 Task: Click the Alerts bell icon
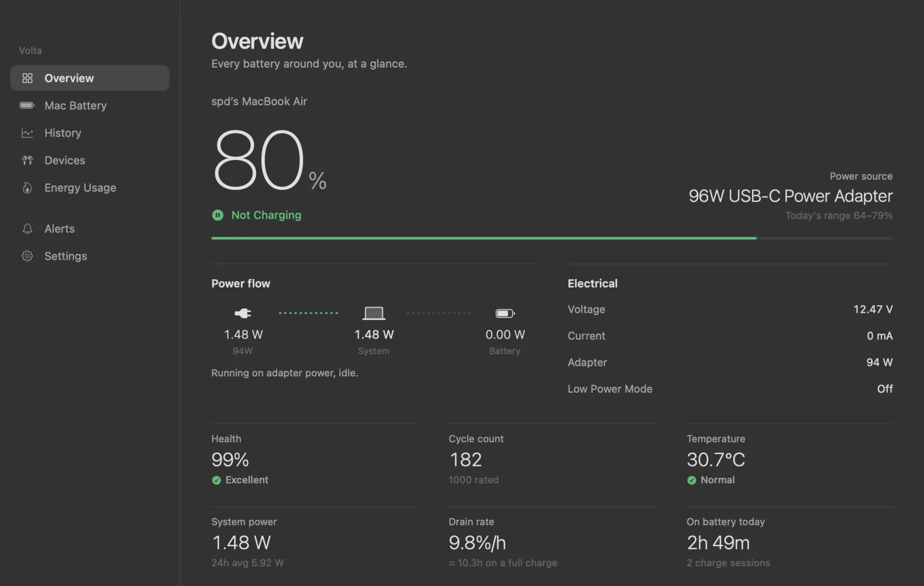coord(27,229)
